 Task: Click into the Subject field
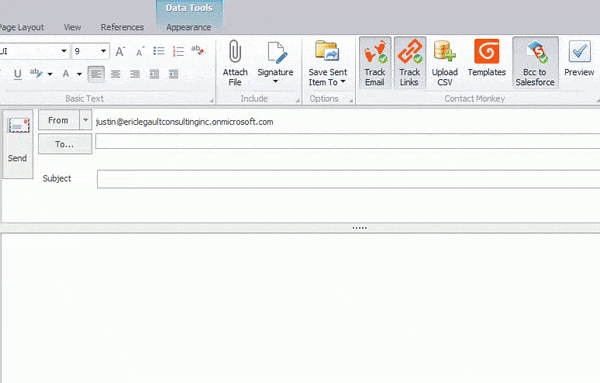[x=348, y=179]
